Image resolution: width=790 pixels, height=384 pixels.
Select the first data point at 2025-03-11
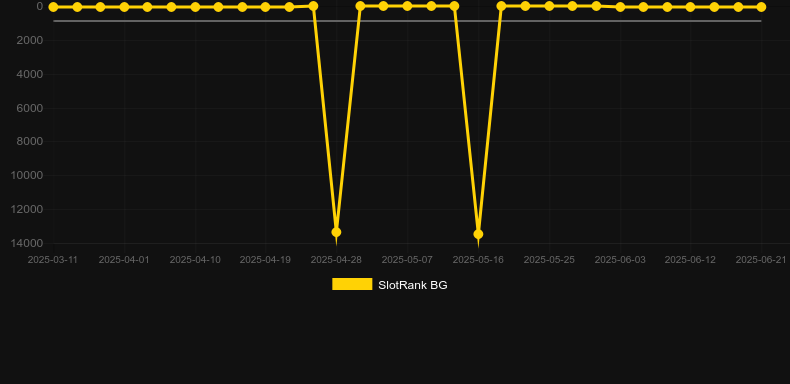(x=53, y=7)
